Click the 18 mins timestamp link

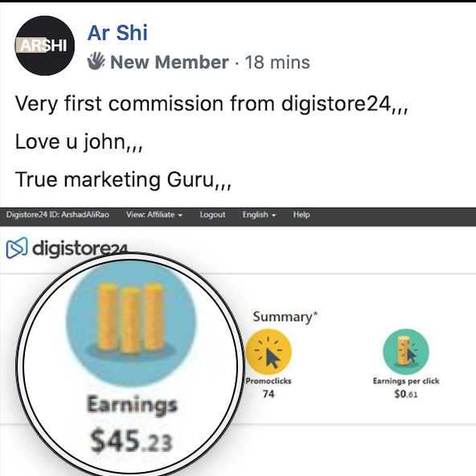coord(277,62)
